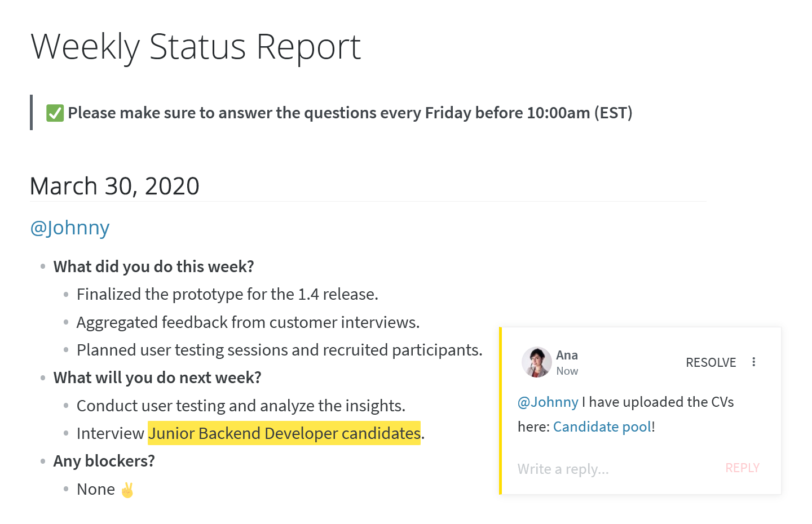Select highlighted text Junior Backend Developer candidates
This screenshot has width=812, height=524.
coord(284,433)
